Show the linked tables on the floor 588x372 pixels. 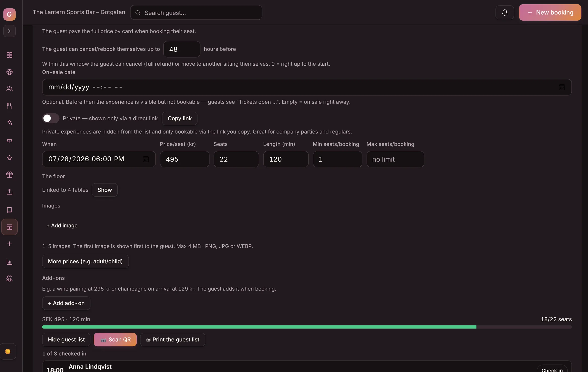coord(105,190)
